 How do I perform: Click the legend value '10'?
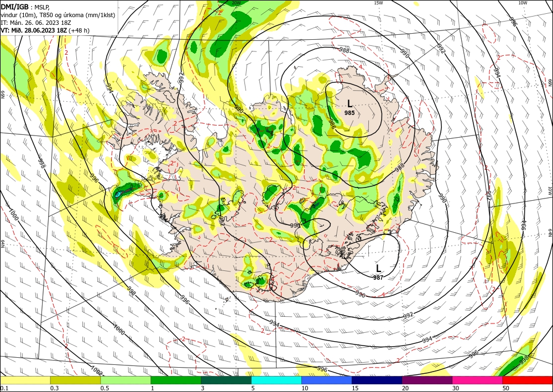pyautogui.click(x=305, y=388)
